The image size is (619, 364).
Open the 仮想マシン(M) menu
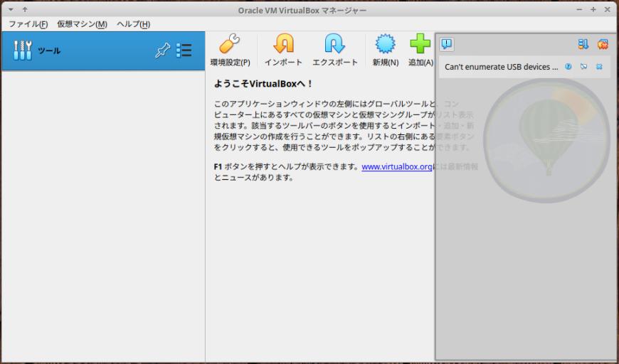[82, 24]
